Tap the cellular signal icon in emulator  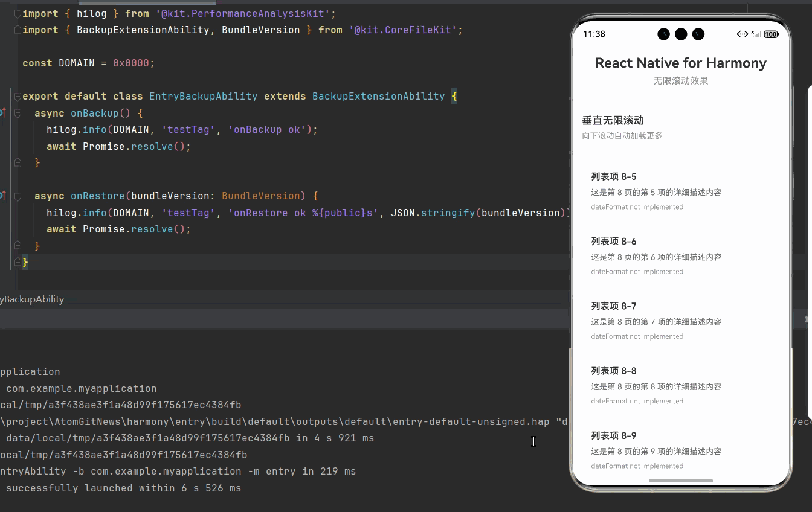click(756, 34)
